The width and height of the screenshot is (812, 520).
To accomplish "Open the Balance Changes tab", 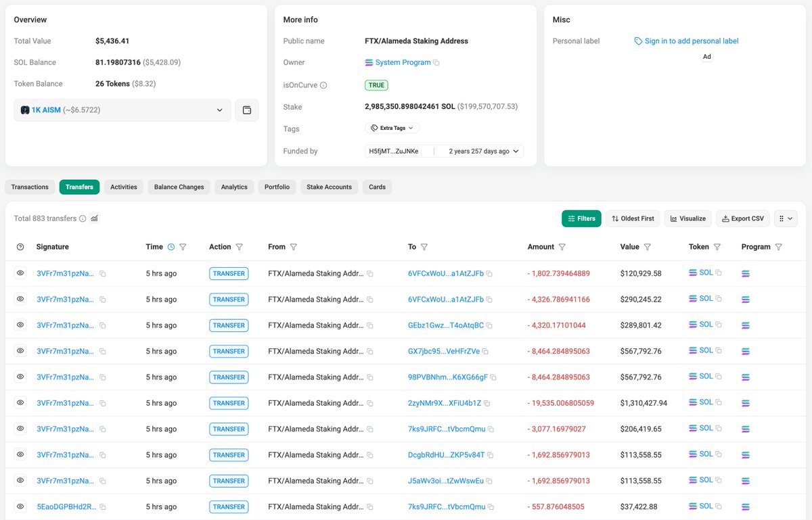I will pyautogui.click(x=179, y=187).
